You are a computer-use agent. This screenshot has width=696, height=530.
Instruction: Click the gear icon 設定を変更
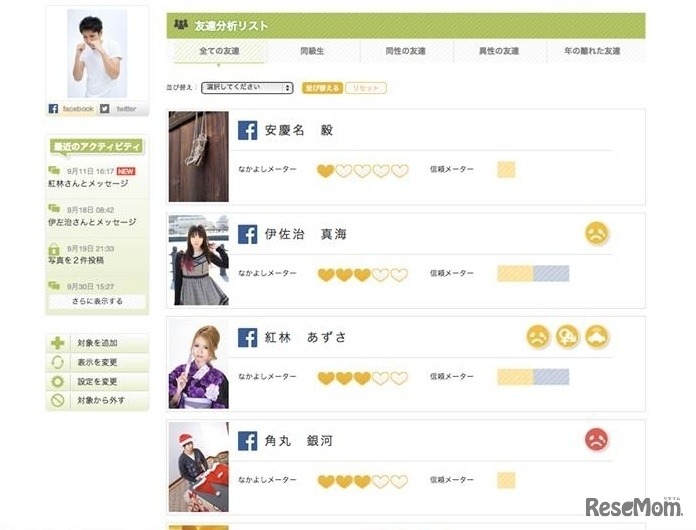pos(58,381)
